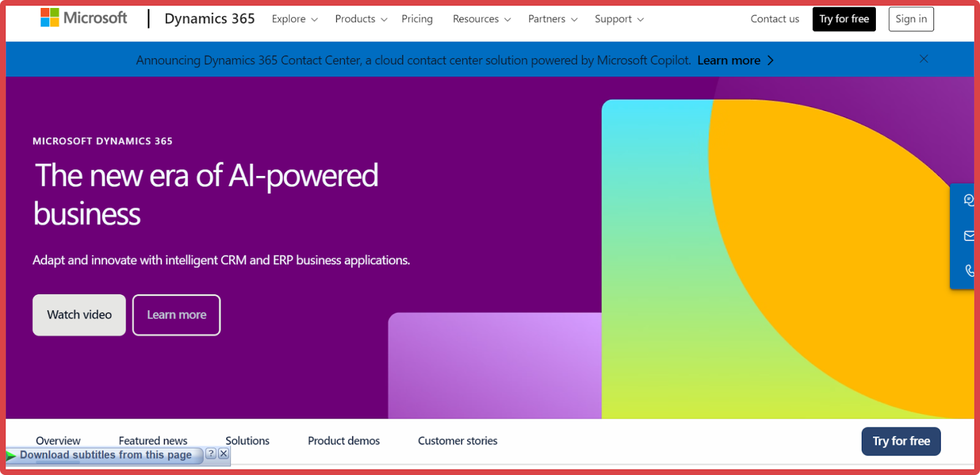Switch to the Solutions tab
The image size is (980, 475).
(x=247, y=441)
